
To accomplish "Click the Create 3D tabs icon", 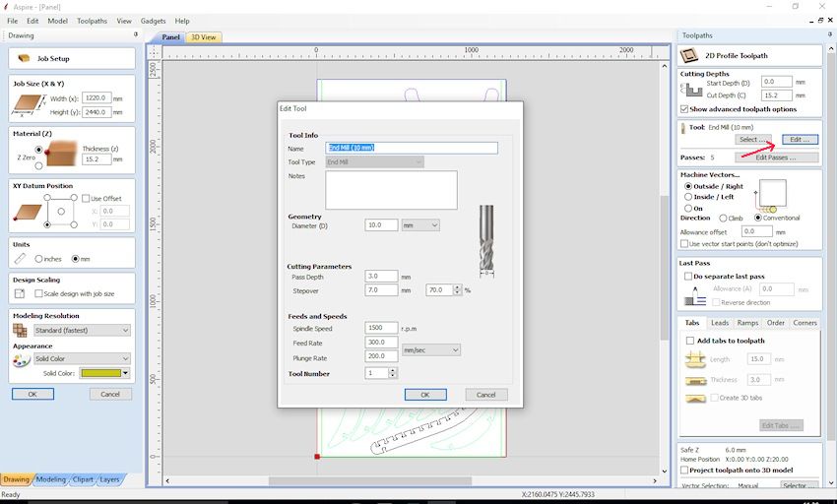I will (695, 399).
